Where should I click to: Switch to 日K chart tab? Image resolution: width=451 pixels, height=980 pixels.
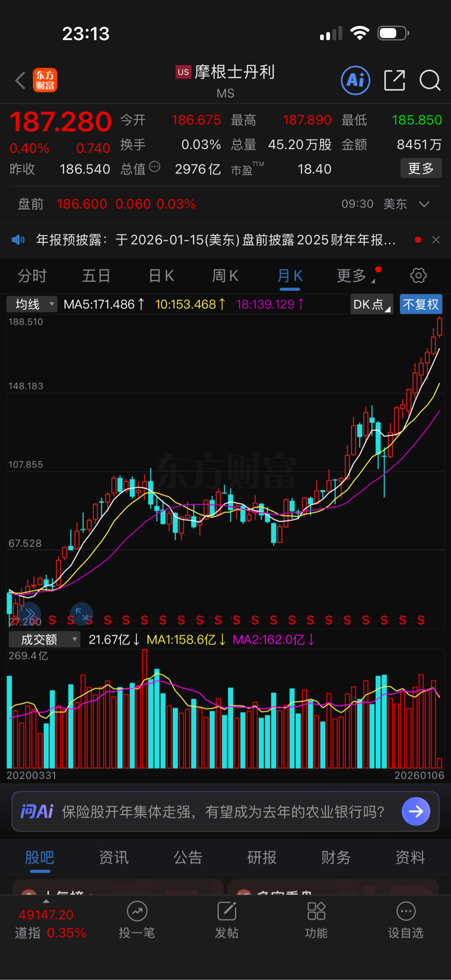point(161,275)
